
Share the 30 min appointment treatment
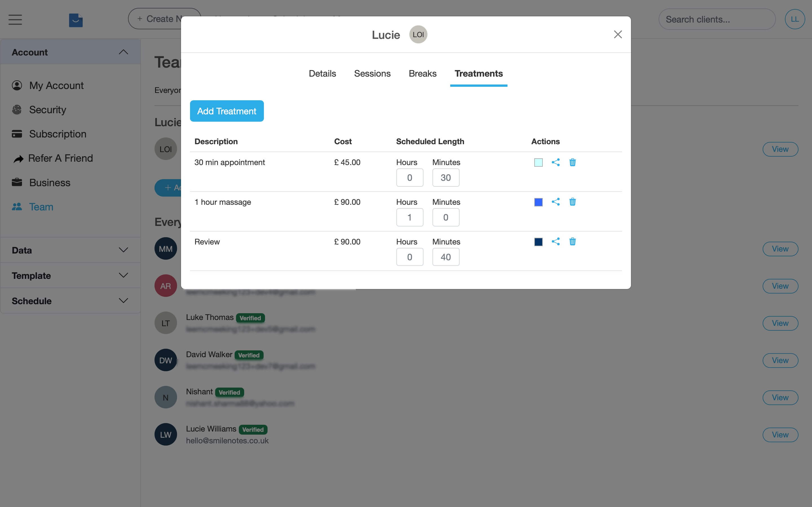(x=555, y=162)
